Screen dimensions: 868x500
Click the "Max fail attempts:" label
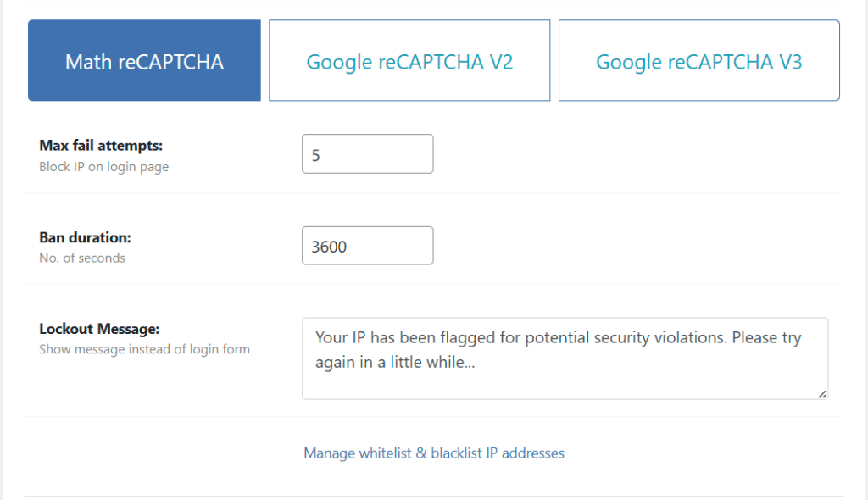point(101,146)
